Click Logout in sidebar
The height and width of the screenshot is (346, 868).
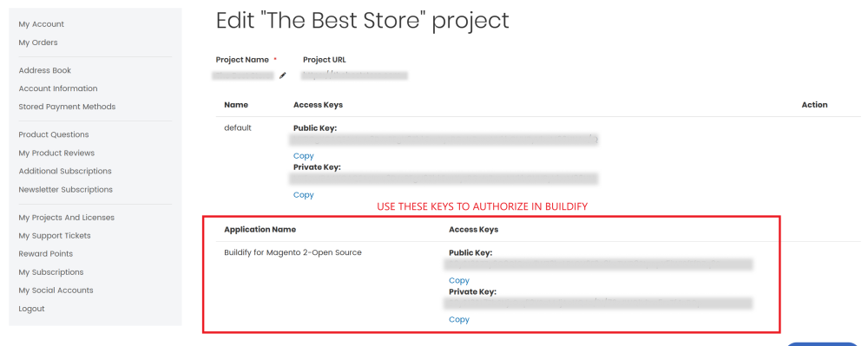tap(31, 309)
